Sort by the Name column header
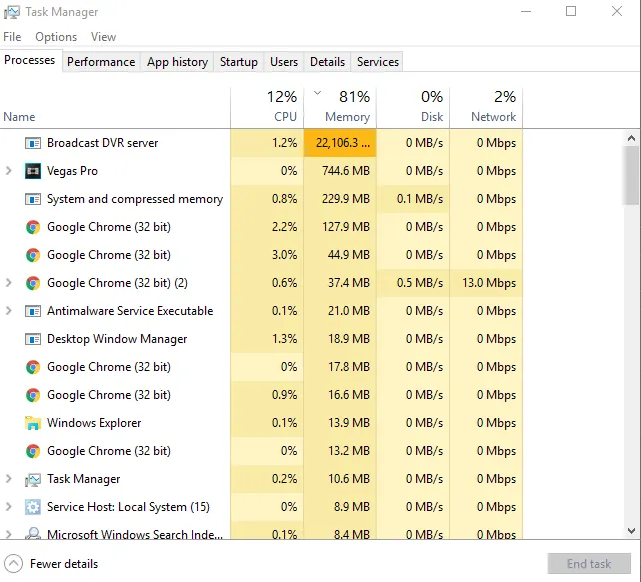 coord(115,108)
